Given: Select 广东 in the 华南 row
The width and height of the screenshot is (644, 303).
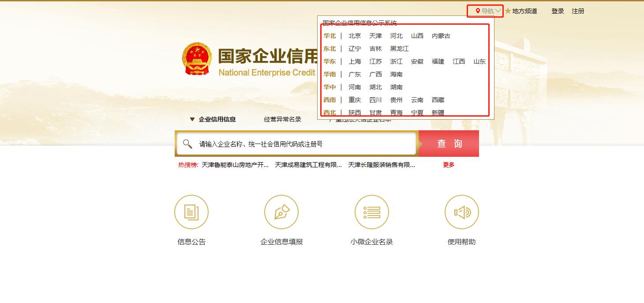Looking at the screenshot, I should (355, 74).
